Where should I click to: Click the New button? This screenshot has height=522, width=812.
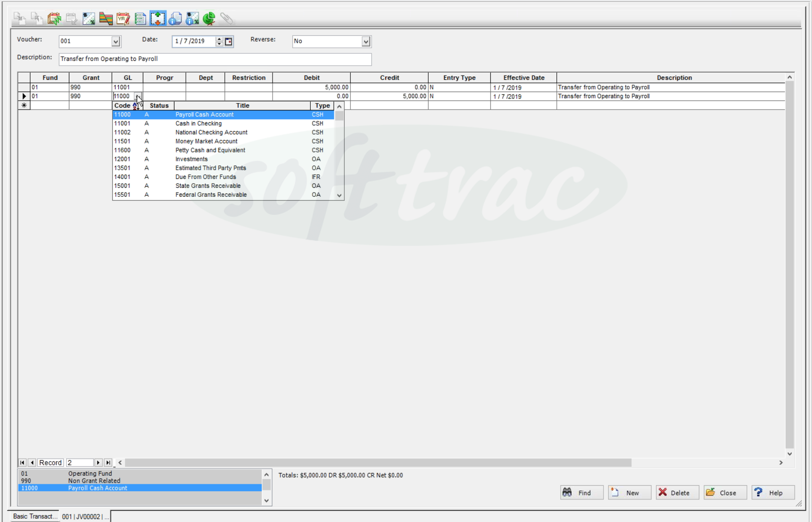point(630,493)
